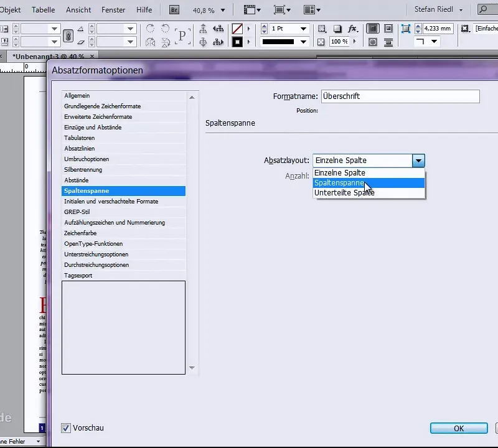Open the 1 Pt stroke weight dropdown
This screenshot has height=448, width=498.
[x=304, y=29]
